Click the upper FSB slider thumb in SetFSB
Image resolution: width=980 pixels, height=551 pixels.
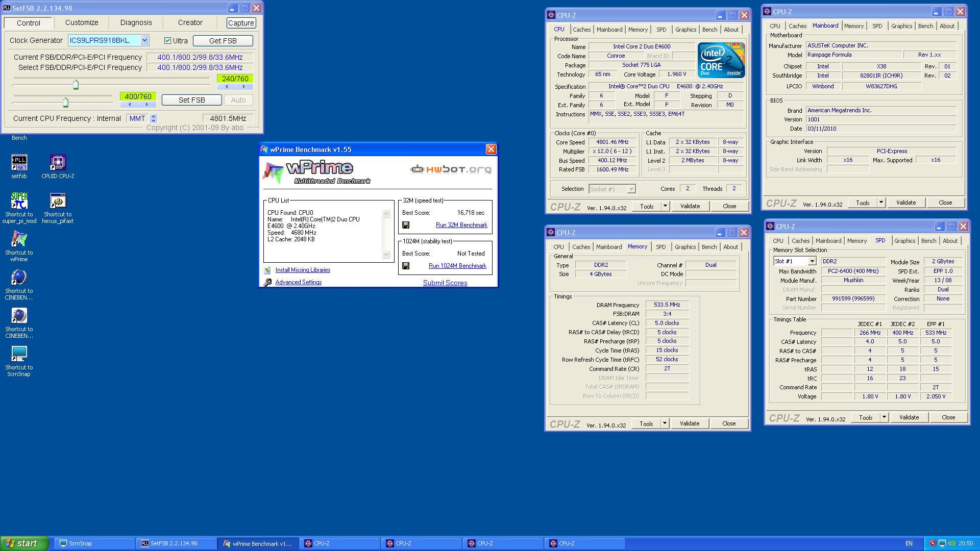coord(76,85)
